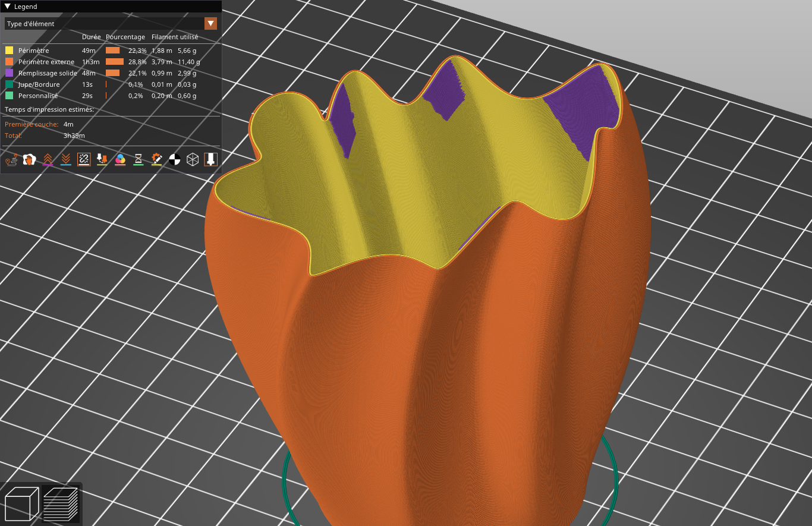This screenshot has width=812, height=526.
Task: Toggle travel moves visibility icon
Action: coord(11,159)
